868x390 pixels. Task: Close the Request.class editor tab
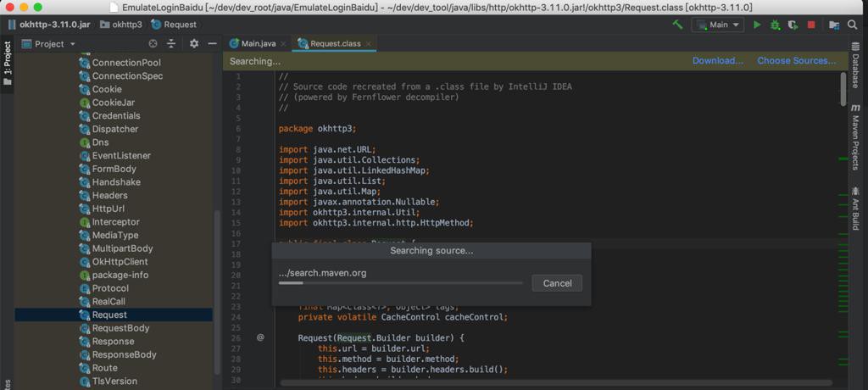coord(369,44)
